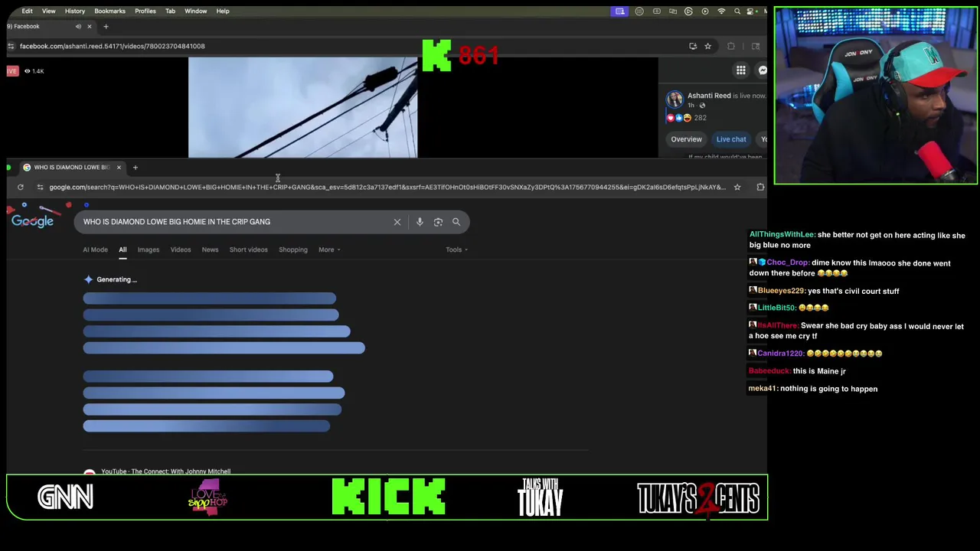This screenshot has height=551, width=980.
Task: Open the Facebook menu grid icon
Action: pyautogui.click(x=741, y=70)
